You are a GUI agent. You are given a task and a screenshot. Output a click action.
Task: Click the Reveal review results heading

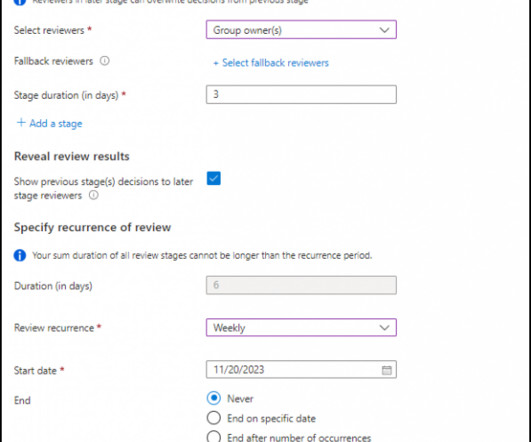[72, 156]
